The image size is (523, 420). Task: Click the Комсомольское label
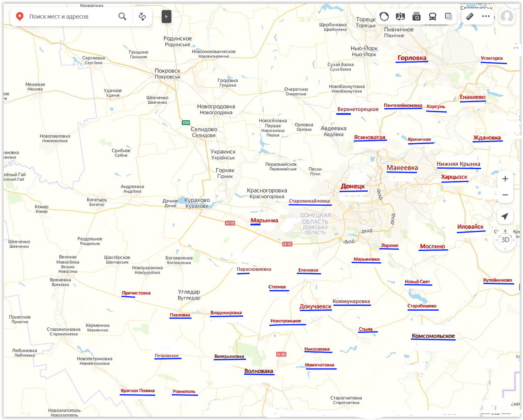(x=433, y=336)
